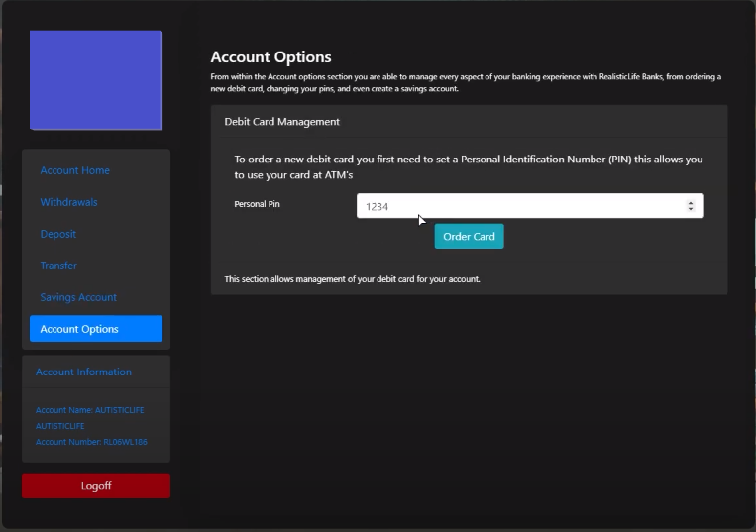756x532 pixels.
Task: Click the red Logoff button
Action: point(96,485)
